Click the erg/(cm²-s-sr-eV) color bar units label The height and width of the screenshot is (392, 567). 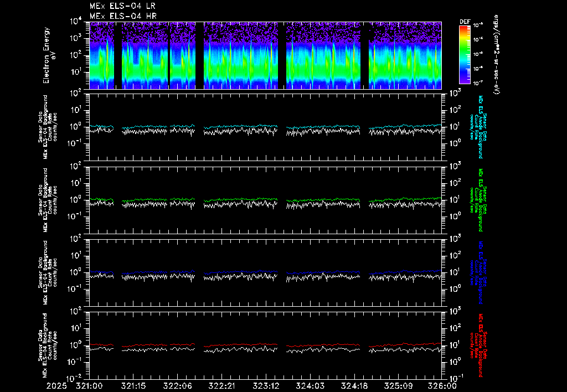click(497, 55)
